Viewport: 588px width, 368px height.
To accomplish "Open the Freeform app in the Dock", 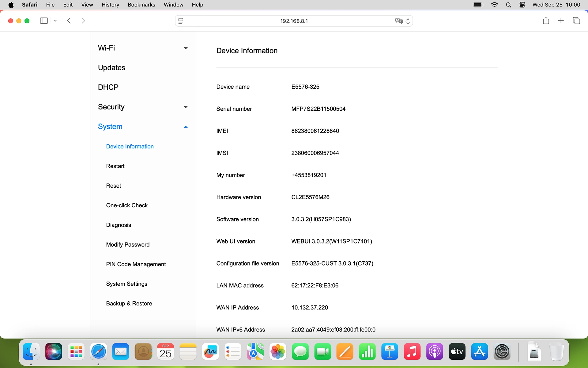I will [x=210, y=351].
